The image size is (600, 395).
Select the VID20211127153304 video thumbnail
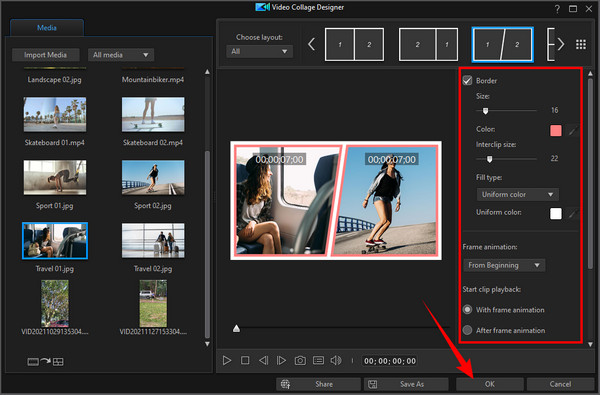point(153,303)
